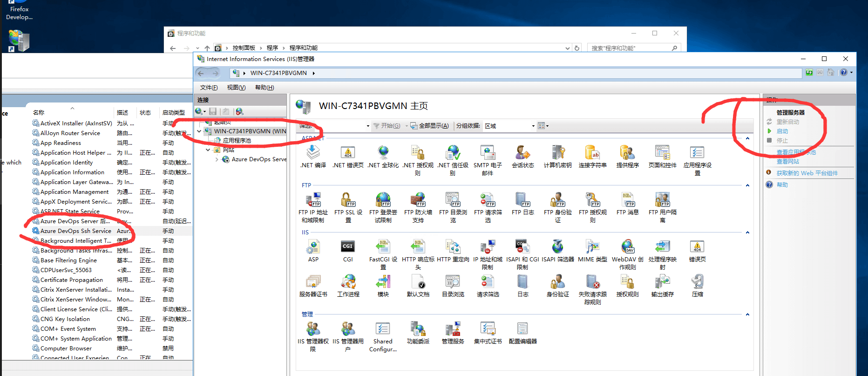The image size is (868, 376).
Task: Open the 默认文档 feature icon
Action: tap(418, 282)
